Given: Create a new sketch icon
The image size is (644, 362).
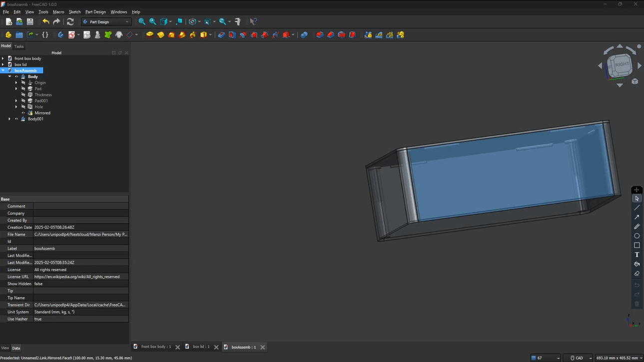Looking at the screenshot, I should (x=71, y=35).
